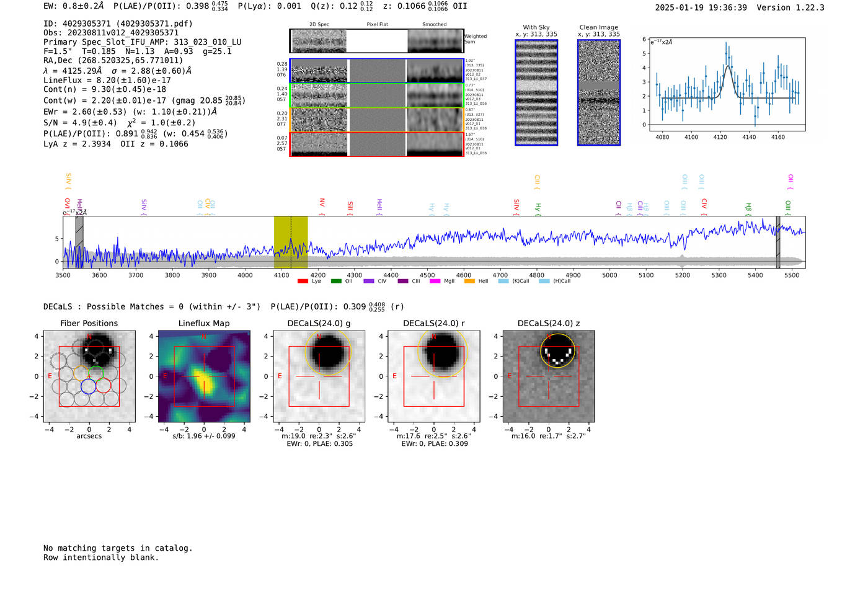Viewport: 868px width, 591px height.
Task: Click the timestamp '2025-01-19 19:36:39'
Action: pos(701,7)
